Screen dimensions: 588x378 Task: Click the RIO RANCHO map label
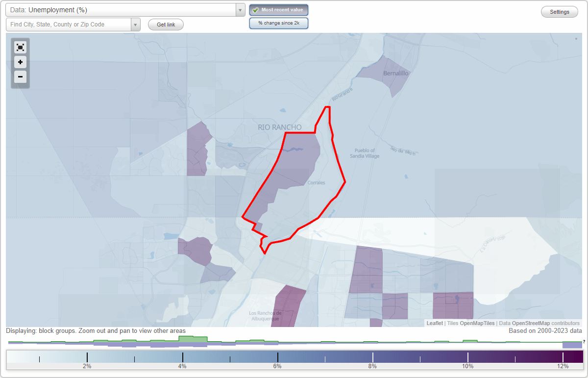pos(280,127)
